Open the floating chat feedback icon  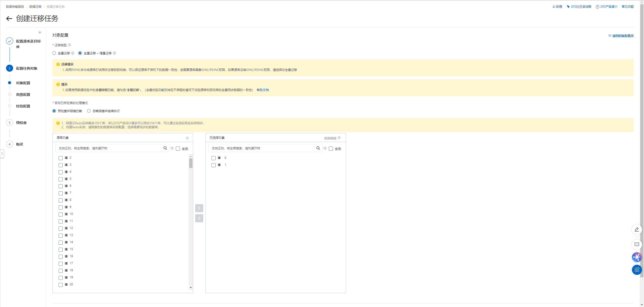click(637, 245)
